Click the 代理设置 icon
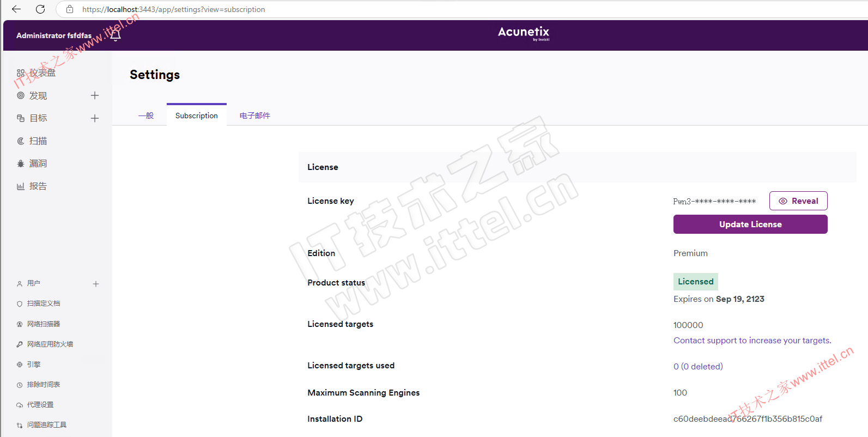This screenshot has width=868, height=437. (20, 405)
